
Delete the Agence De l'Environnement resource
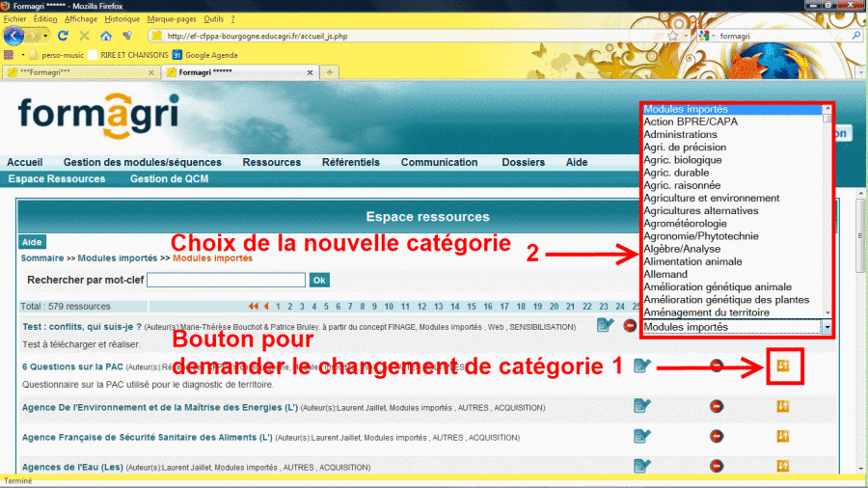click(x=717, y=407)
